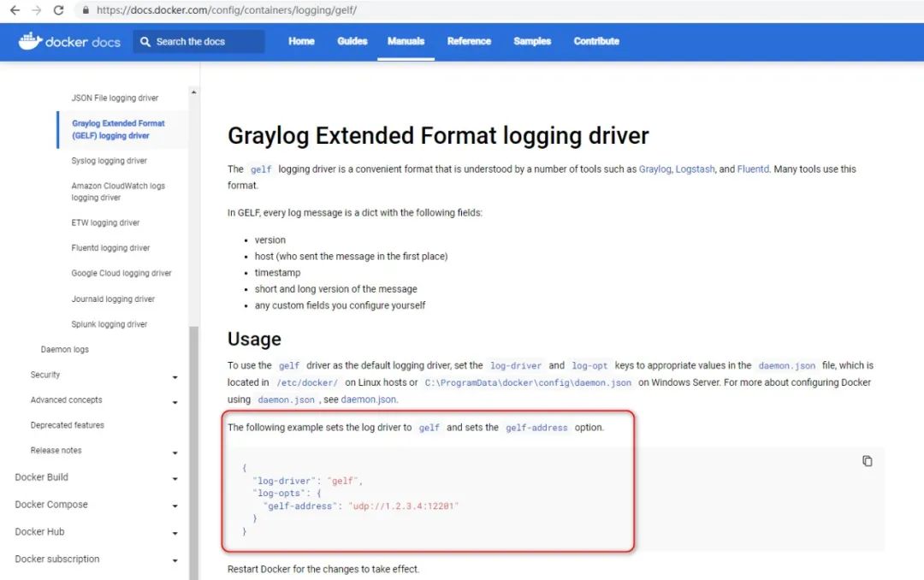This screenshot has height=580, width=924.
Task: Open ETW logging driver page
Action: [x=105, y=222]
